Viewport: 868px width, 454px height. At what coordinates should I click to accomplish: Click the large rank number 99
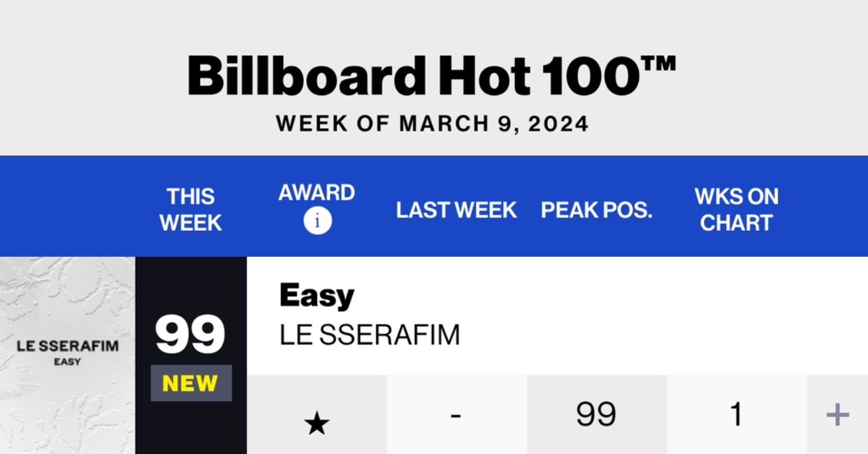pos(190,335)
